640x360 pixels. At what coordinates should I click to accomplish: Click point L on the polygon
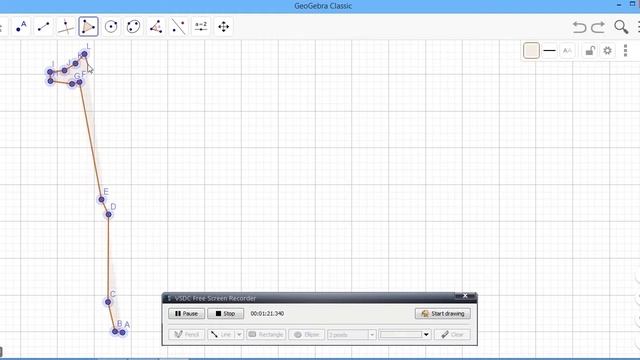[84, 54]
